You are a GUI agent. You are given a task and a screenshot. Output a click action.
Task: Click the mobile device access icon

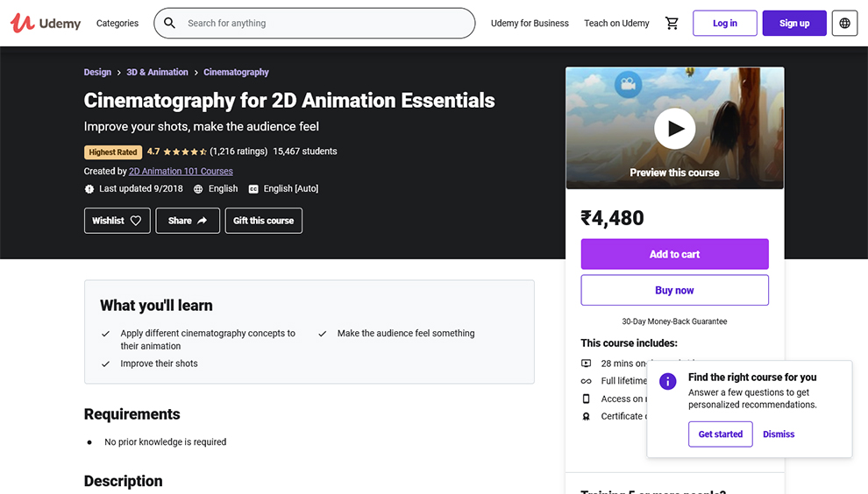pos(587,399)
